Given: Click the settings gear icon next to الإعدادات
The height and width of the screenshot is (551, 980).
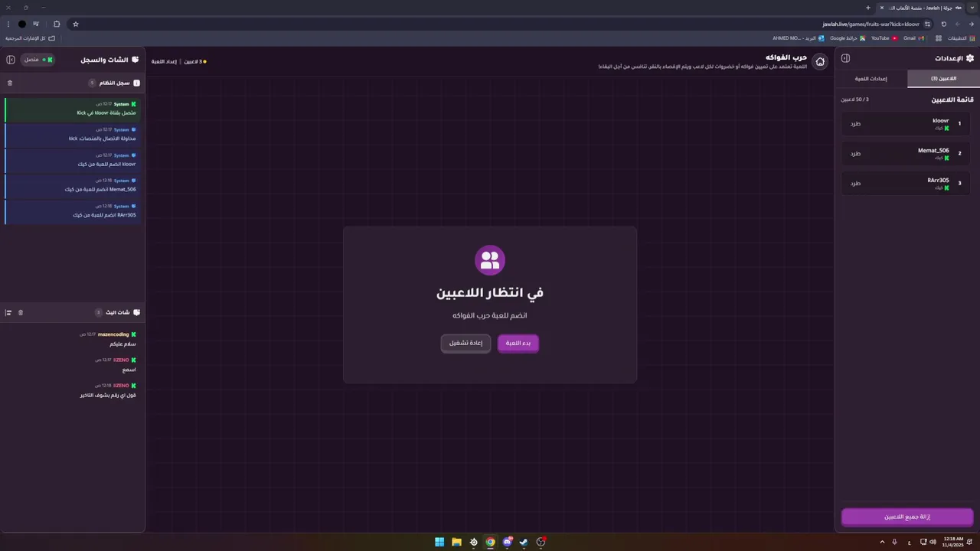Looking at the screenshot, I should pos(970,58).
